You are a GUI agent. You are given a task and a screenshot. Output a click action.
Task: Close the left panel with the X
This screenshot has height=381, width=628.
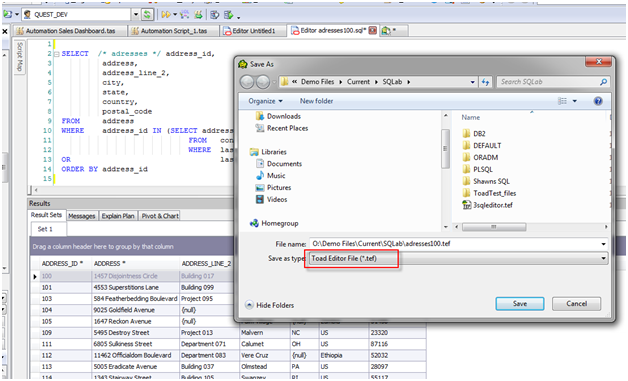tap(5, 31)
